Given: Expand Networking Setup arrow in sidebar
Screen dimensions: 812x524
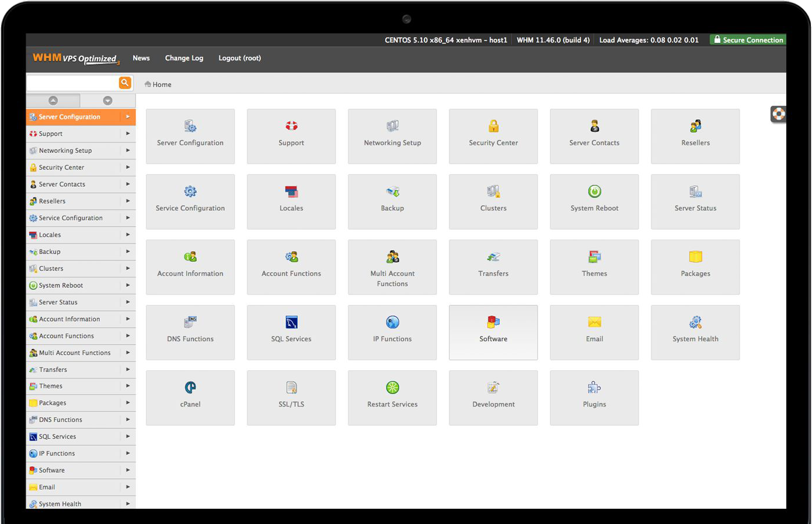Looking at the screenshot, I should click(x=128, y=151).
